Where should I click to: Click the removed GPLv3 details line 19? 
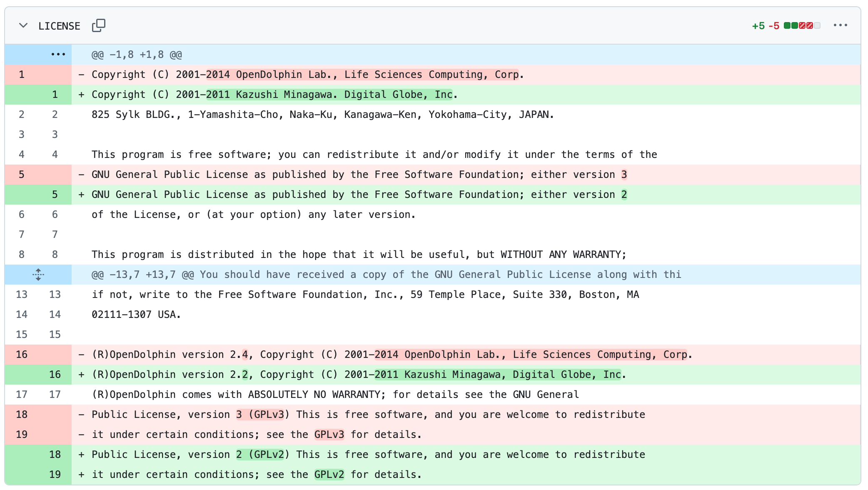[x=256, y=435]
